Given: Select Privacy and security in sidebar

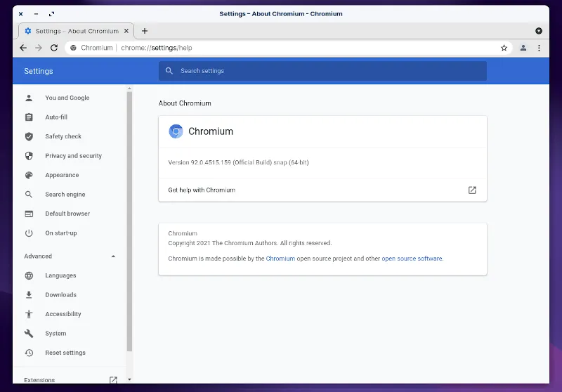Looking at the screenshot, I should (x=73, y=156).
